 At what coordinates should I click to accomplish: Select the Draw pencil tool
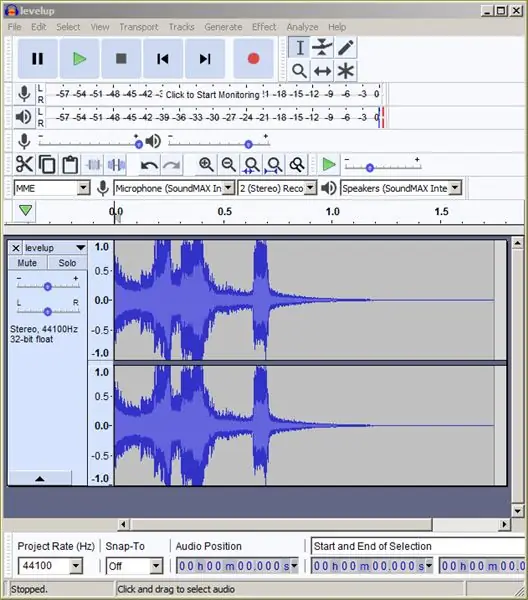pyautogui.click(x=345, y=48)
